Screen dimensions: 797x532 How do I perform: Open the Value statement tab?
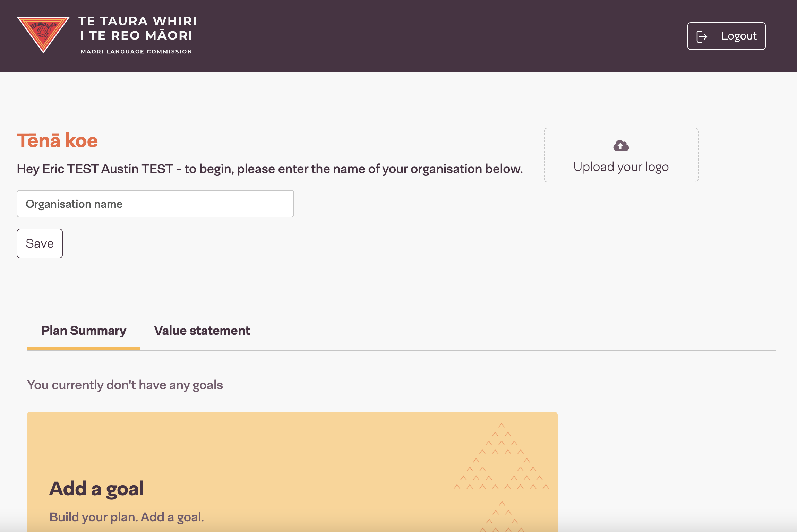point(202,331)
